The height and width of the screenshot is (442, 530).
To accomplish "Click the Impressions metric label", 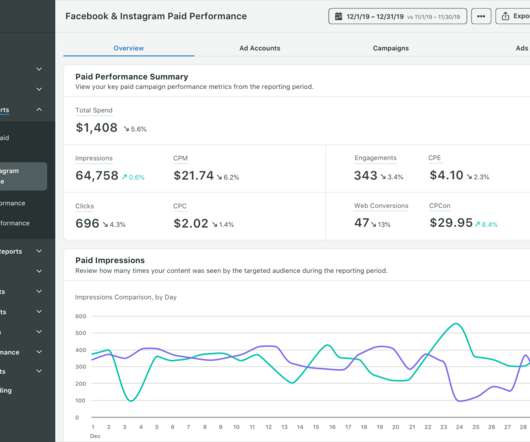I will [94, 158].
